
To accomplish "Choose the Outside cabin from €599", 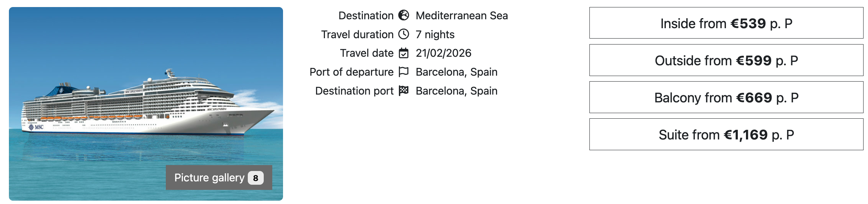I will coord(726,60).
